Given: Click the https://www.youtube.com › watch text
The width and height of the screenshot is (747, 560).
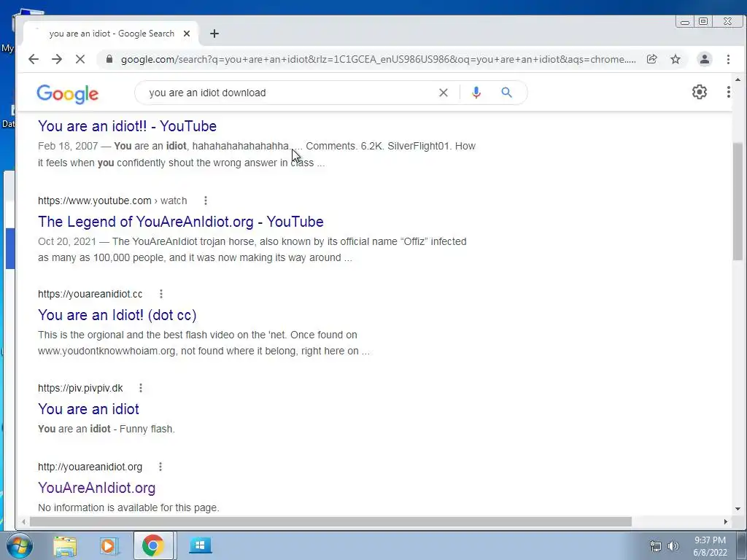Looking at the screenshot, I should point(112,201).
